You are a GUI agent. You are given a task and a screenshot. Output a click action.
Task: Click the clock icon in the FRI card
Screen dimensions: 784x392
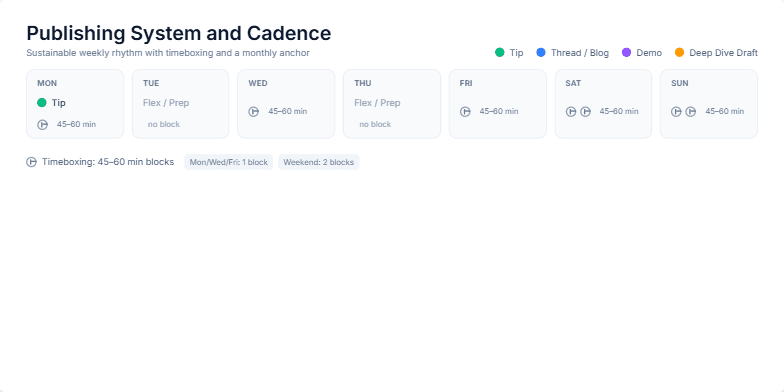click(465, 112)
